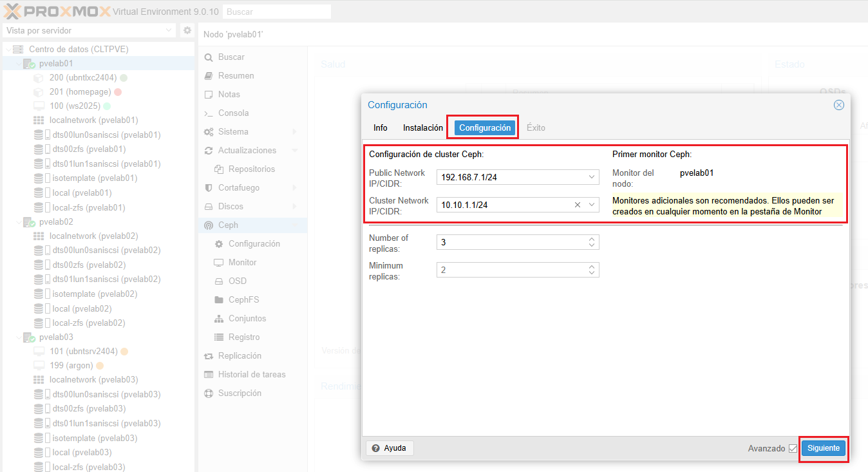Image resolution: width=868 pixels, height=472 pixels.
Task: Click the Suscripción lifebuoy icon
Action: click(x=209, y=393)
